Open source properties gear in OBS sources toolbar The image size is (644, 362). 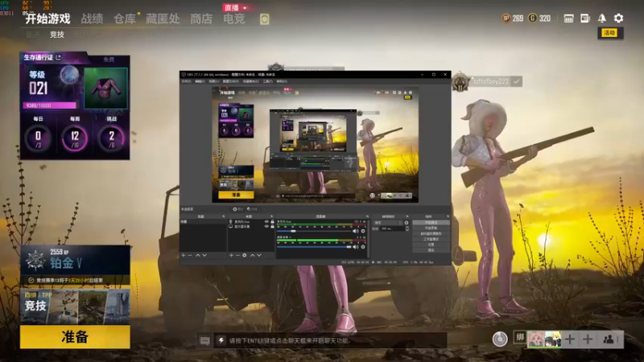pyautogui.click(x=245, y=255)
